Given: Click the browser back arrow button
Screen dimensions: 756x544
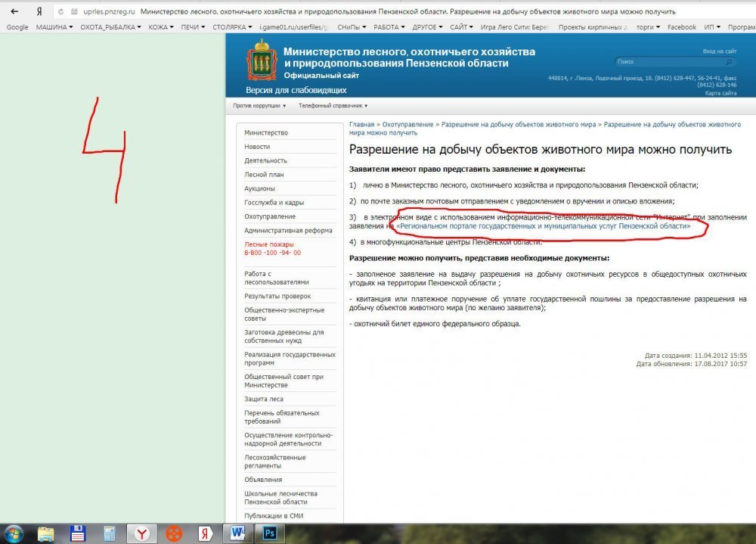Looking at the screenshot, I should [x=14, y=12].
